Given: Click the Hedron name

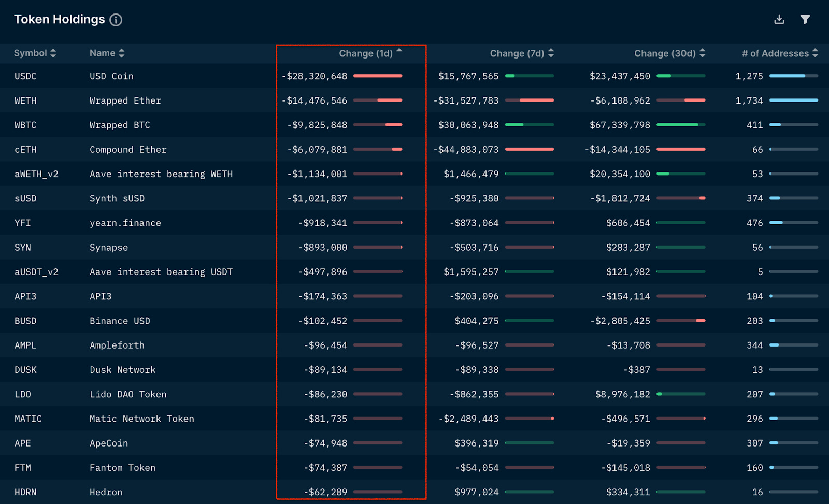Looking at the screenshot, I should (x=106, y=492).
